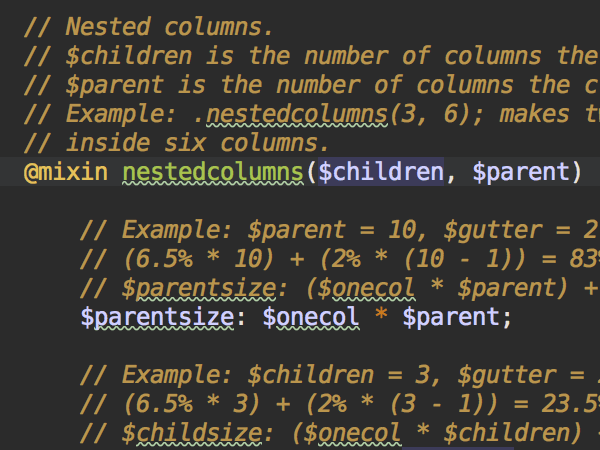Click the 'Nested columns.' comment line

[x=148, y=27]
